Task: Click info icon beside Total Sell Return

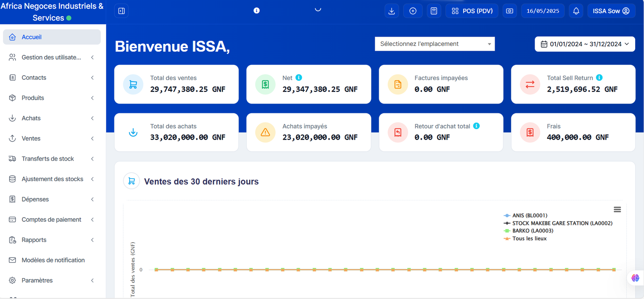Action: pos(599,78)
